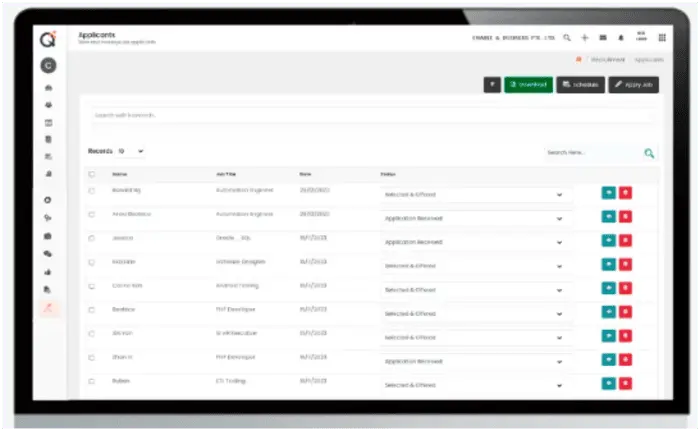Click the Name column header
This screenshot has height=431, width=700.
tap(119, 174)
